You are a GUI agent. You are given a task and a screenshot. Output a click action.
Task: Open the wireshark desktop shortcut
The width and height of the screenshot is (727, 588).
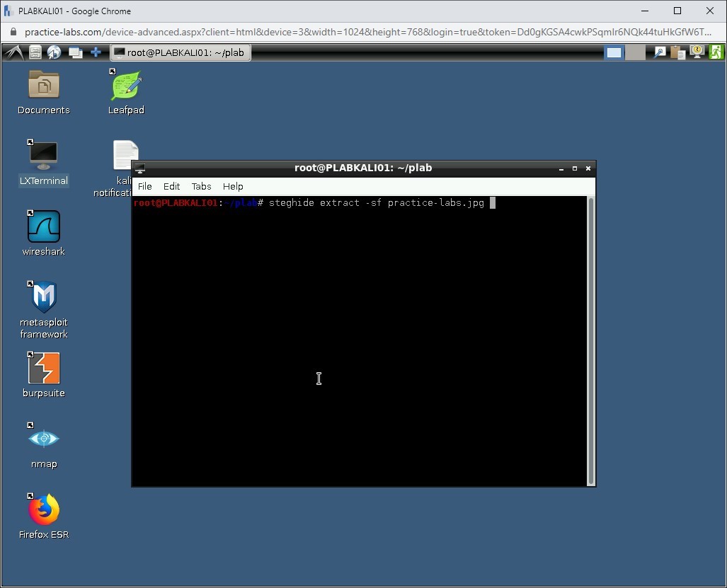tap(44, 228)
